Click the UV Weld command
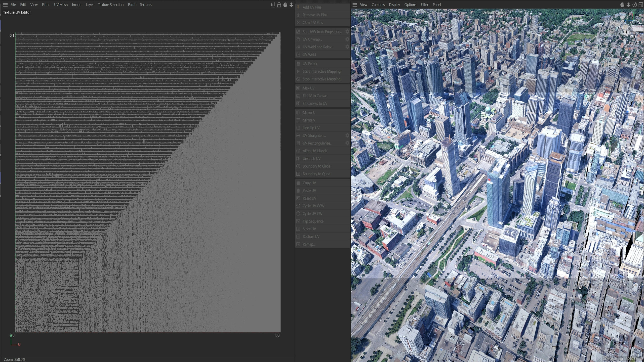Viewport: 644px width, 362px height. point(323,55)
